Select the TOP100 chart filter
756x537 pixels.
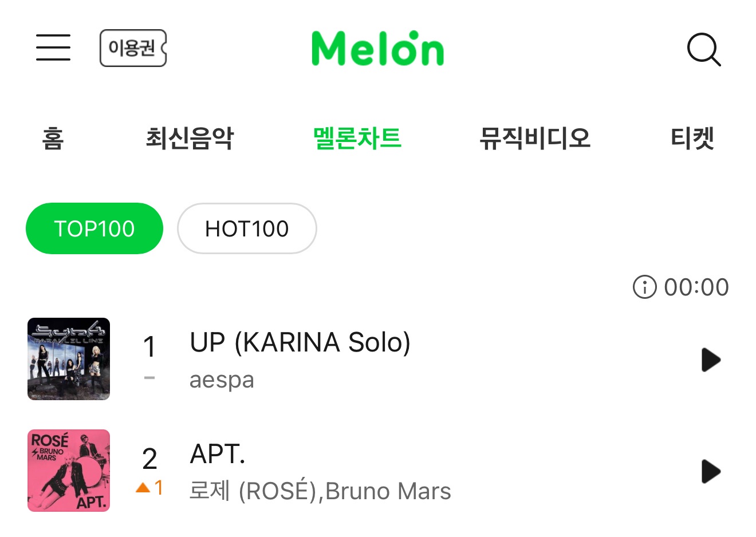click(94, 228)
